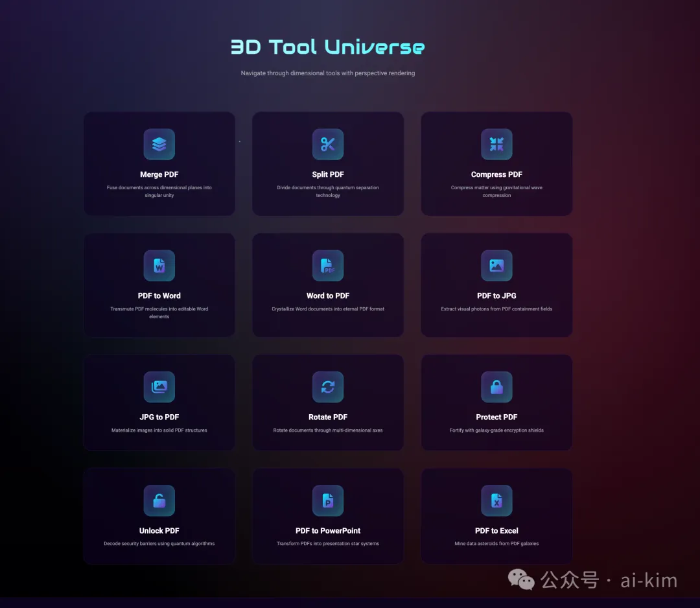Choose the Compress PDF title text
This screenshot has height=608, width=700.
[496, 174]
